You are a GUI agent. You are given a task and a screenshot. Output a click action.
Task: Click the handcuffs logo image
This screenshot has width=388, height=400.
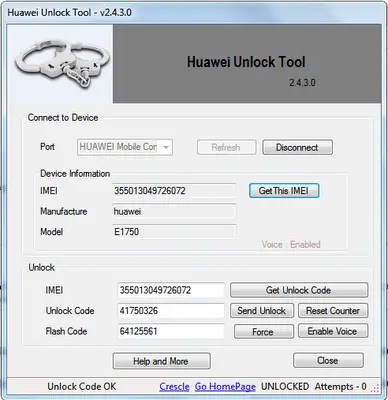62,64
